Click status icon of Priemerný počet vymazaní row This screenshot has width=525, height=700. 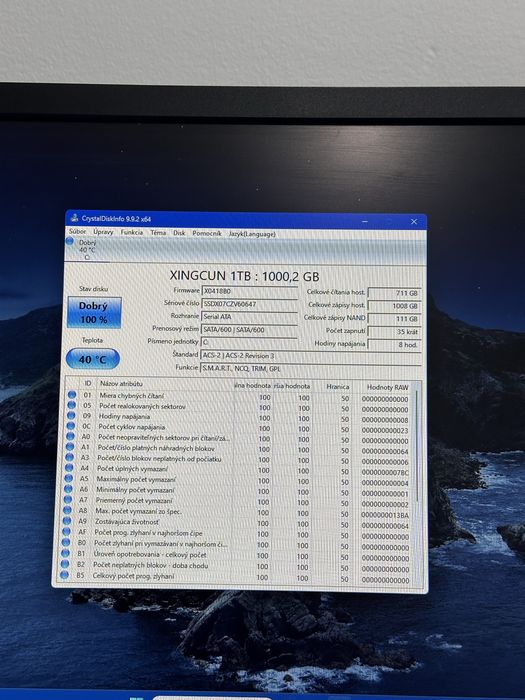(x=67, y=499)
